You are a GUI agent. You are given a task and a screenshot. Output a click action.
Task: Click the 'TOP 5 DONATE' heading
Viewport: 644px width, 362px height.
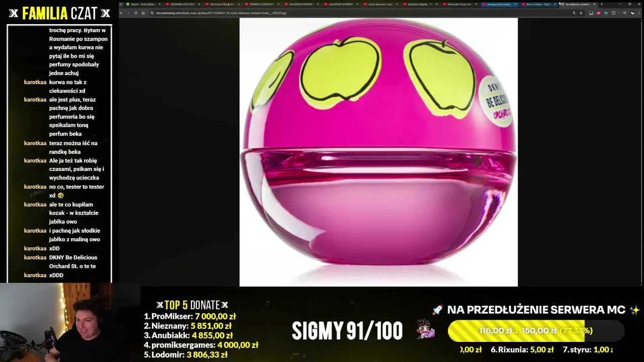[192, 305]
